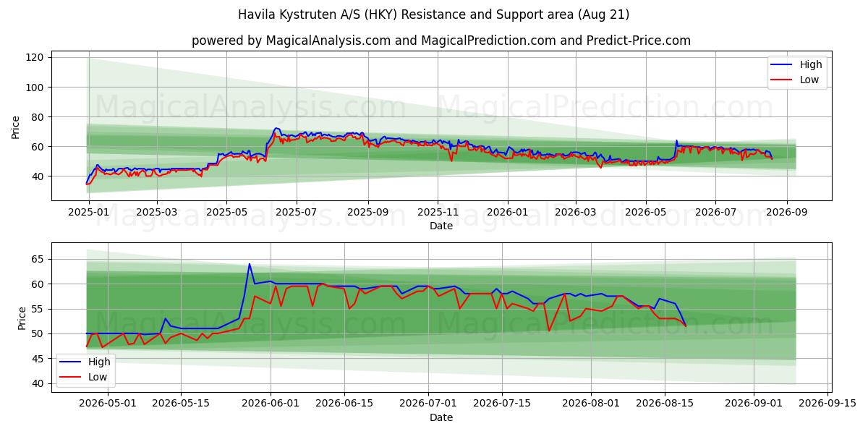
Task: Click the '2026-07-01' tick on bottom chart
Action: (427, 404)
